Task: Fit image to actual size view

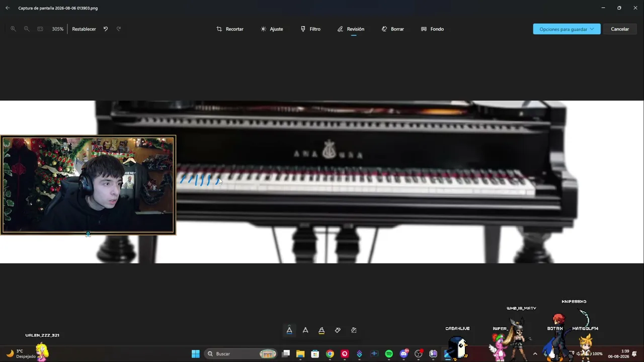Action: coord(40,29)
